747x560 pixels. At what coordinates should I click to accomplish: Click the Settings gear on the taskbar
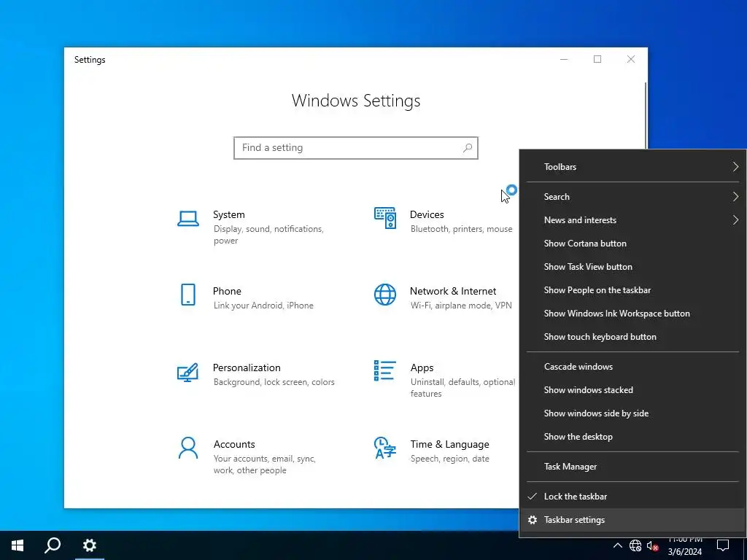pyautogui.click(x=89, y=545)
